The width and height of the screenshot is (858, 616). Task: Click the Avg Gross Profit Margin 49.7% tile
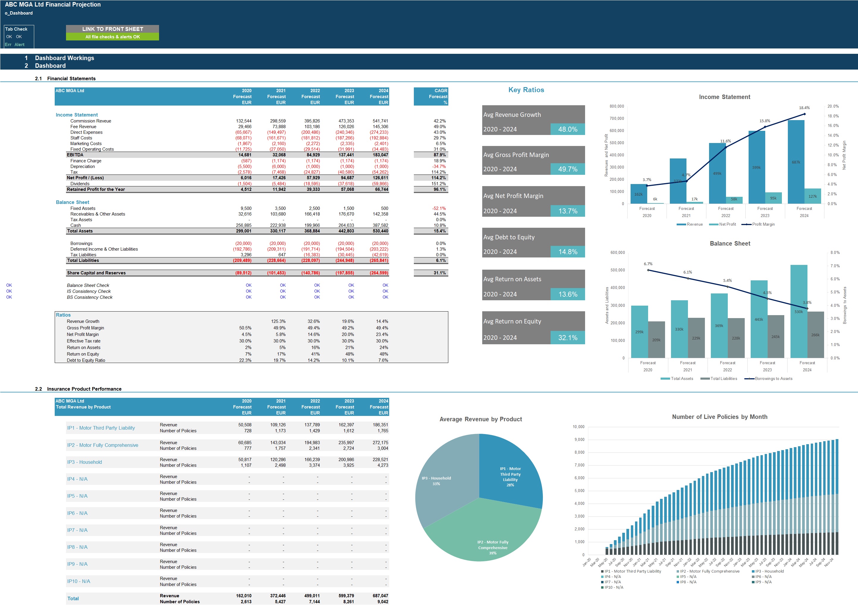568,169
